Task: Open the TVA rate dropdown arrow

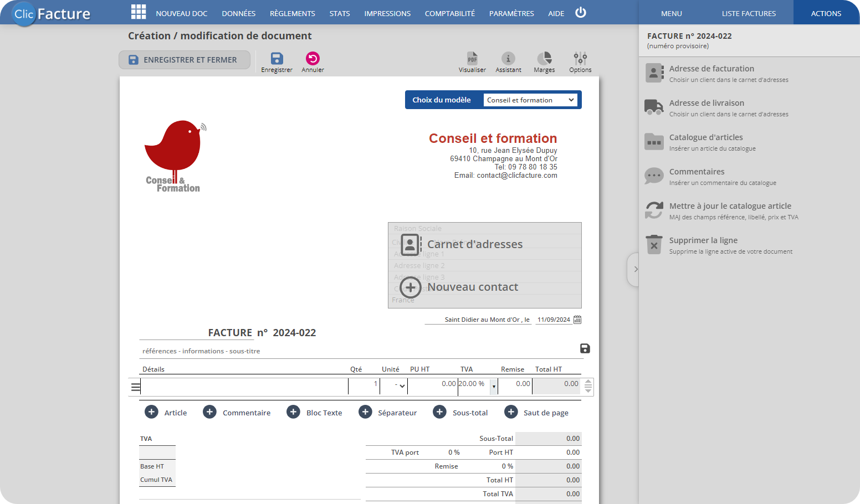Action: (x=494, y=387)
